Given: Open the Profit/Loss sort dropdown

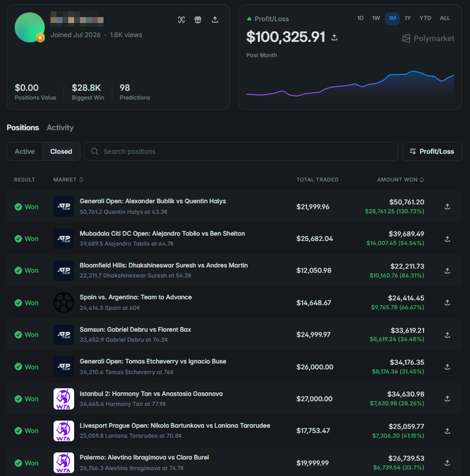Looking at the screenshot, I should point(432,151).
